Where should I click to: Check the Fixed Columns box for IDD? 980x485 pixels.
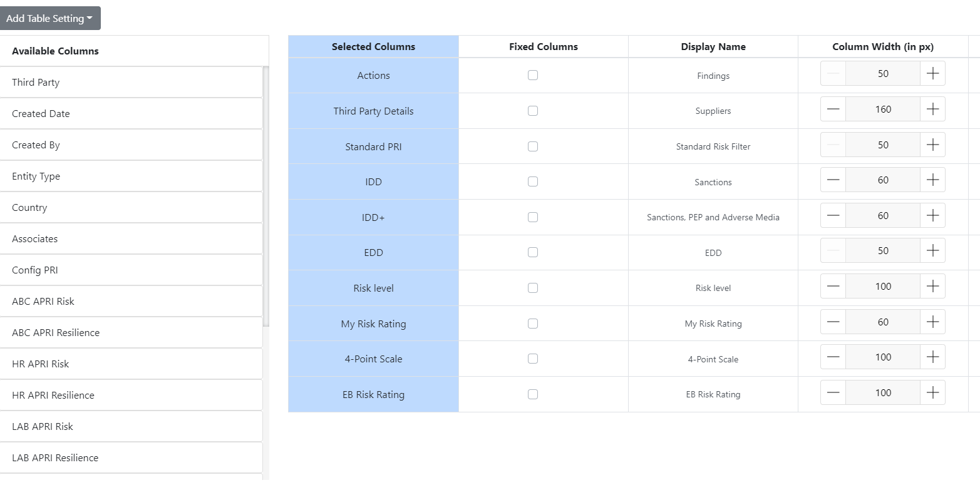(533, 181)
